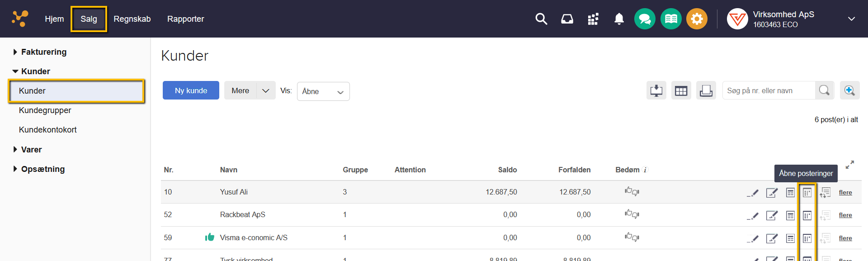Open the advanced search plus magnifier icon
The image size is (868, 261).
(849, 90)
